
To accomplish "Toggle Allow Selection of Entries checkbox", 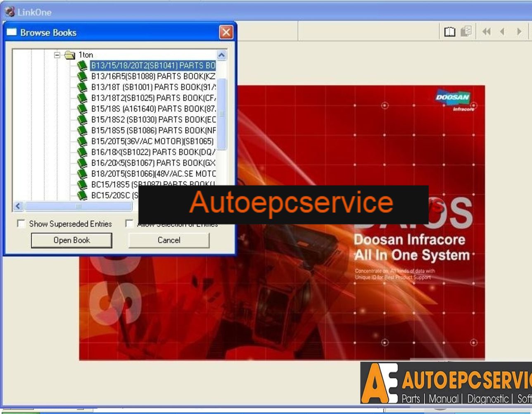I will (129, 224).
